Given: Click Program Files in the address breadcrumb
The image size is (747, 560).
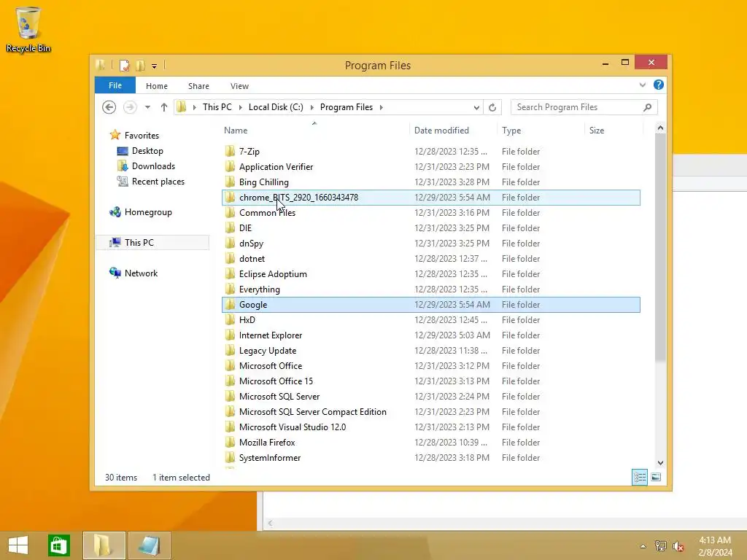Looking at the screenshot, I should point(347,107).
